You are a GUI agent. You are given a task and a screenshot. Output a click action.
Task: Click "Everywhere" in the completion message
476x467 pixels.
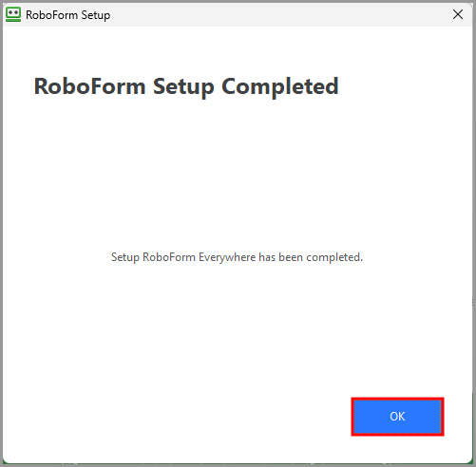click(x=227, y=257)
